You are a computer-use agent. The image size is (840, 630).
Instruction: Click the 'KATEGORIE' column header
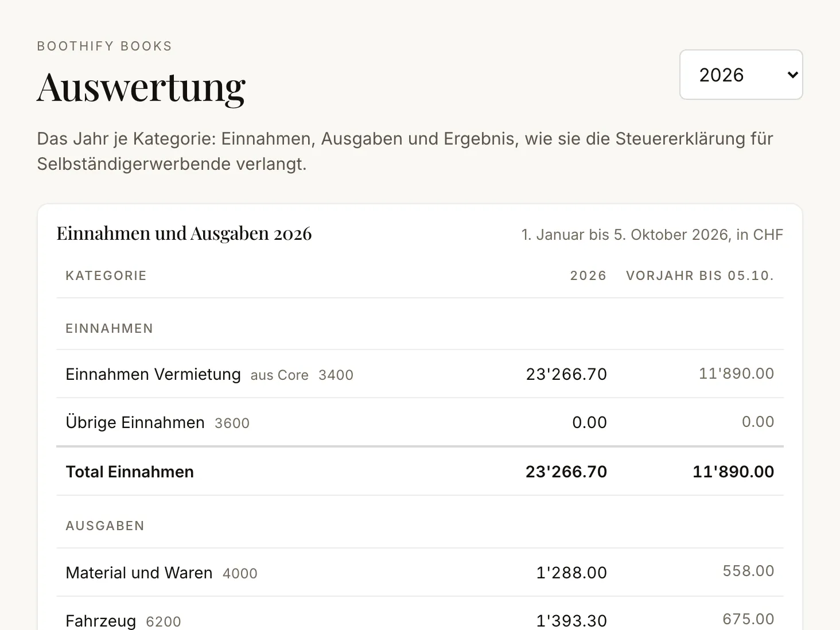point(106,276)
